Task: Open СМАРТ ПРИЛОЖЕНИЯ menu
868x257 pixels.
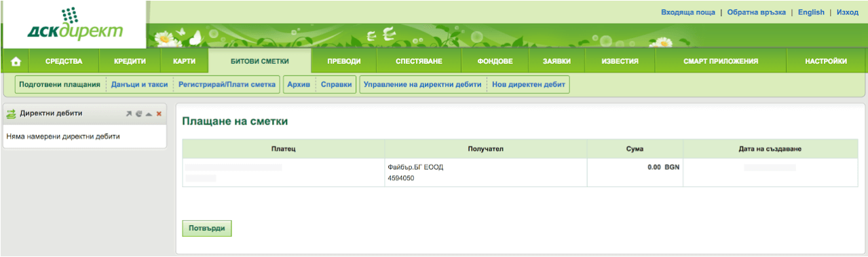Action: coord(720,61)
